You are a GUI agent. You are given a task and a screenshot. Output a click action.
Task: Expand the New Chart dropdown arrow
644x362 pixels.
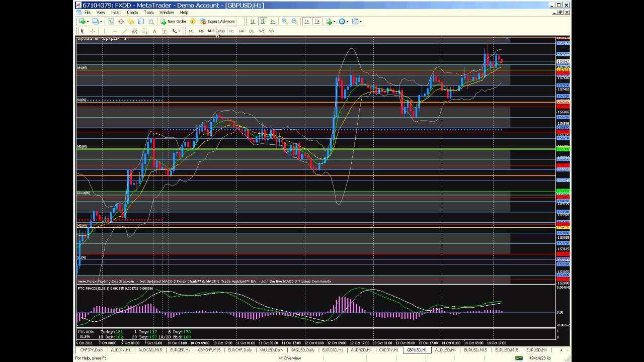coord(88,22)
